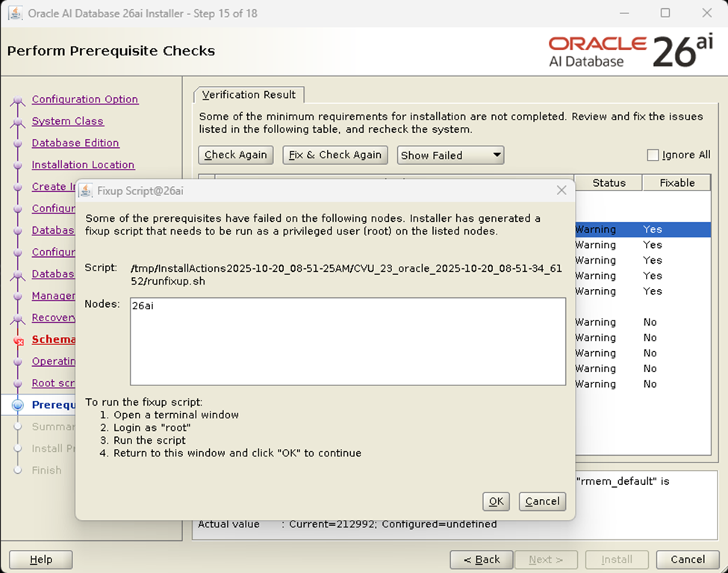728x573 pixels.
Task: Select the highlighted Warning row with Yes
Action: tap(643, 229)
